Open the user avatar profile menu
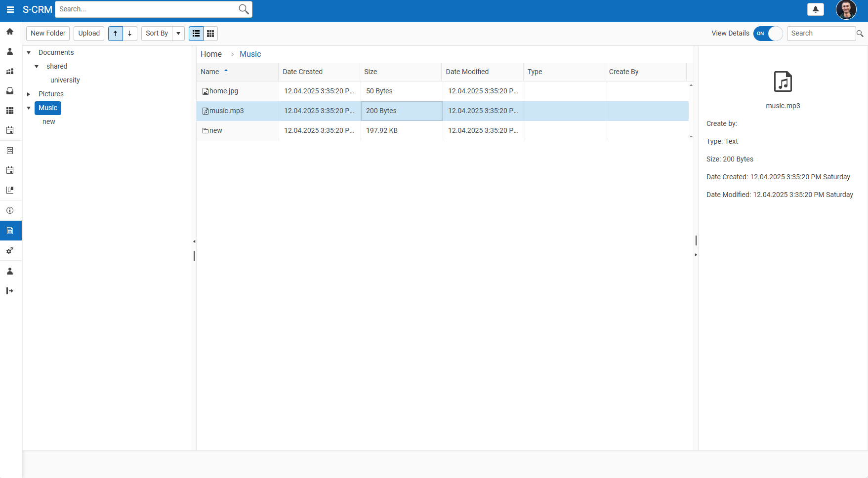This screenshot has height=478, width=868. pos(846,9)
